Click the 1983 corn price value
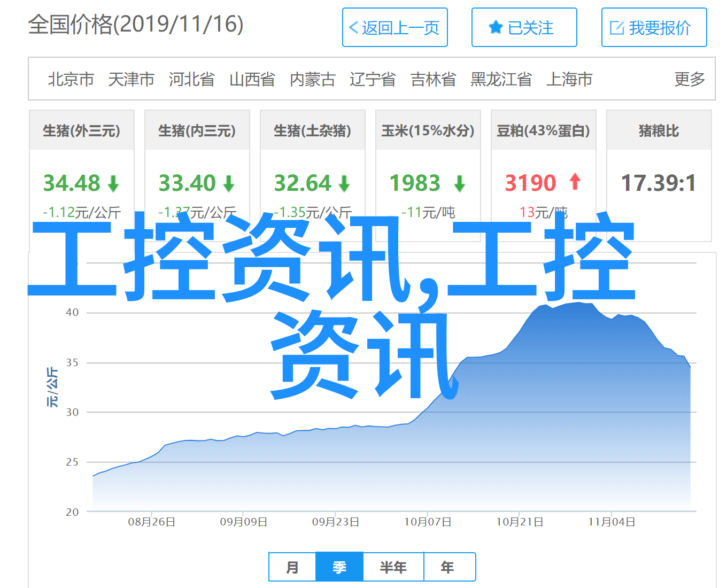Image resolution: width=727 pixels, height=588 pixels. (x=415, y=183)
